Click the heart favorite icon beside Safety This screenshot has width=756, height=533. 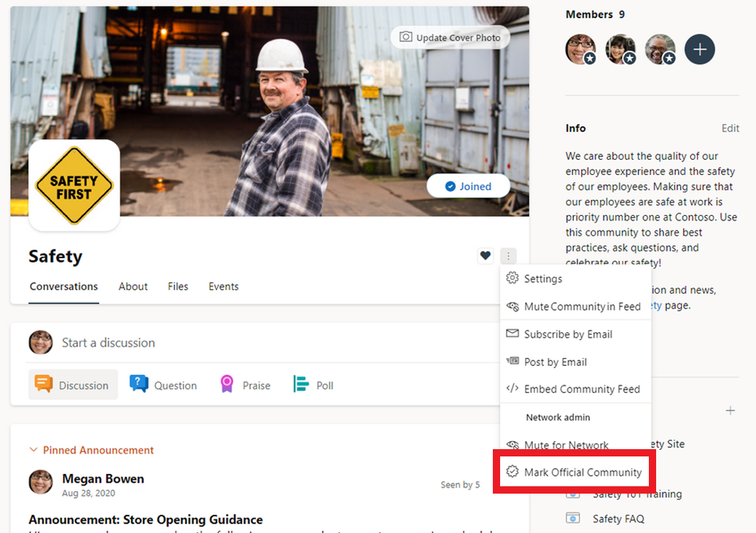pyautogui.click(x=485, y=256)
